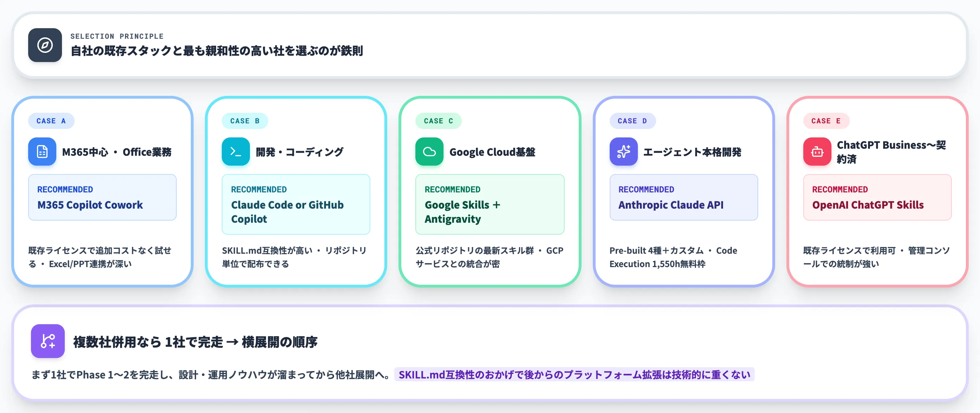Click the description SKILL.md互換性が高い・リポジトリ単位で配布できる
The width and height of the screenshot is (980, 413).
point(294,257)
